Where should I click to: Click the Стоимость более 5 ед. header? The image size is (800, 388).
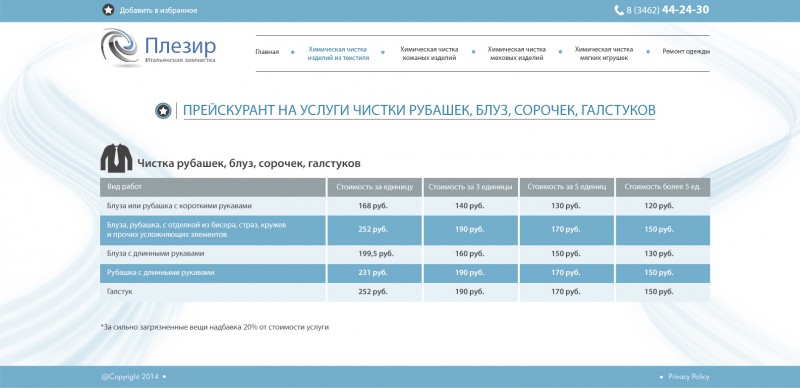coord(663,187)
